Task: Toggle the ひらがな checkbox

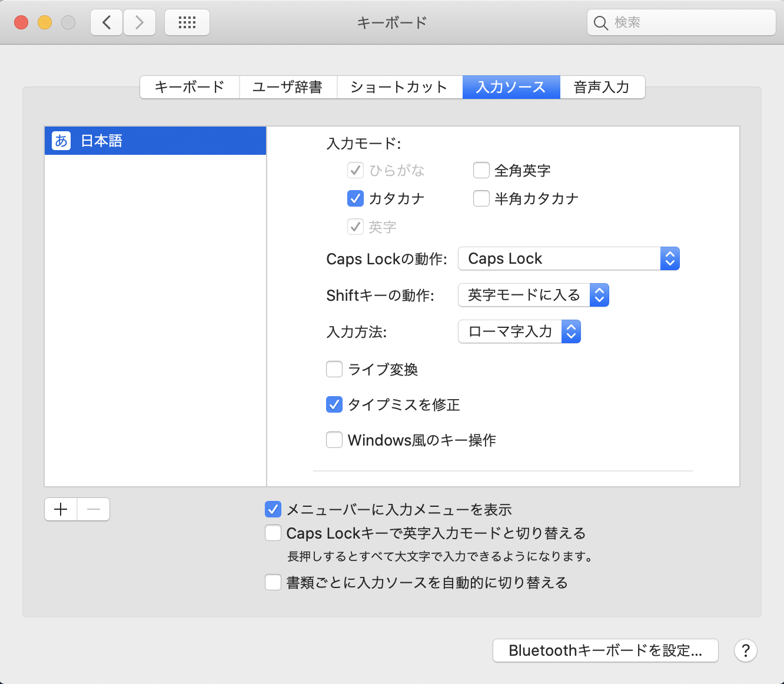Action: (356, 171)
